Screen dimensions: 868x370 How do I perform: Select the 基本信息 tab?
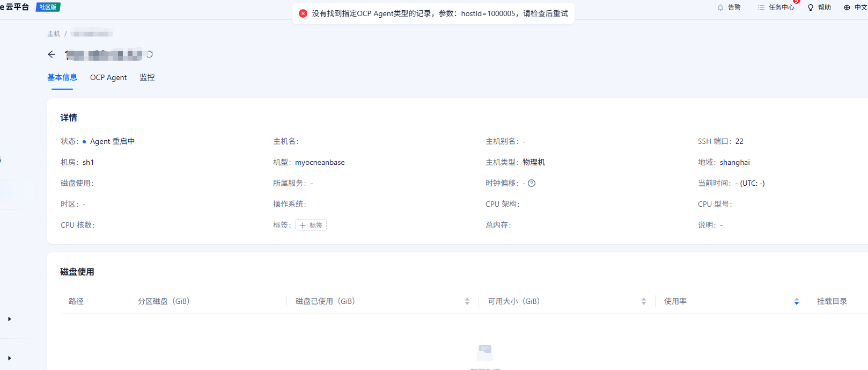point(62,77)
